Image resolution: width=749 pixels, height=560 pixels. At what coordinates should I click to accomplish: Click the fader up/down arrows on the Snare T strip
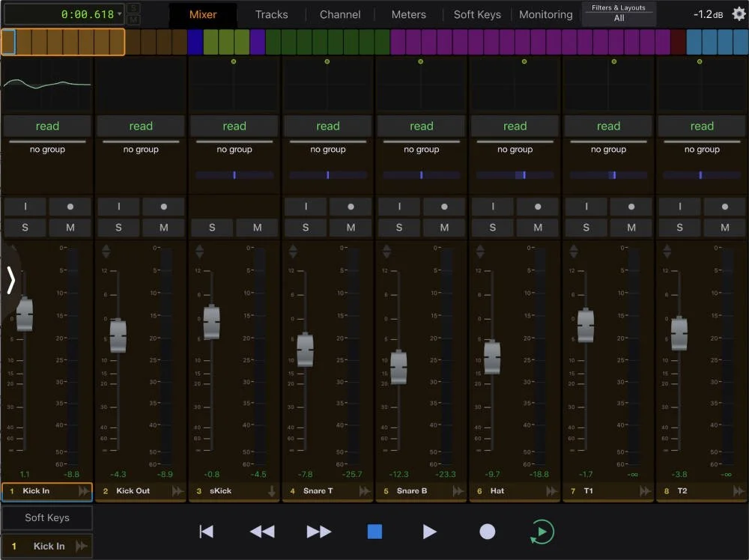[294, 251]
